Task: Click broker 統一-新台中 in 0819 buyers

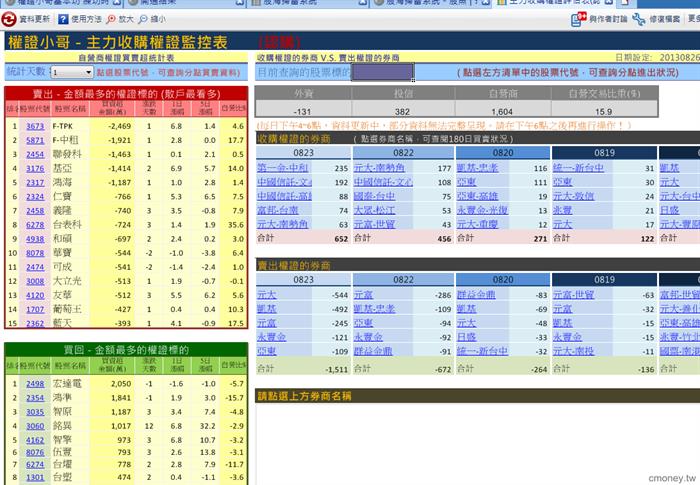Action: [x=578, y=168]
